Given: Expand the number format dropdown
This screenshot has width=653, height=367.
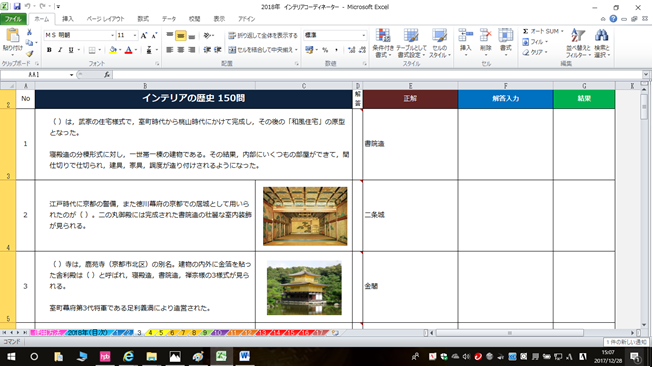Looking at the screenshot, I should click(364, 35).
